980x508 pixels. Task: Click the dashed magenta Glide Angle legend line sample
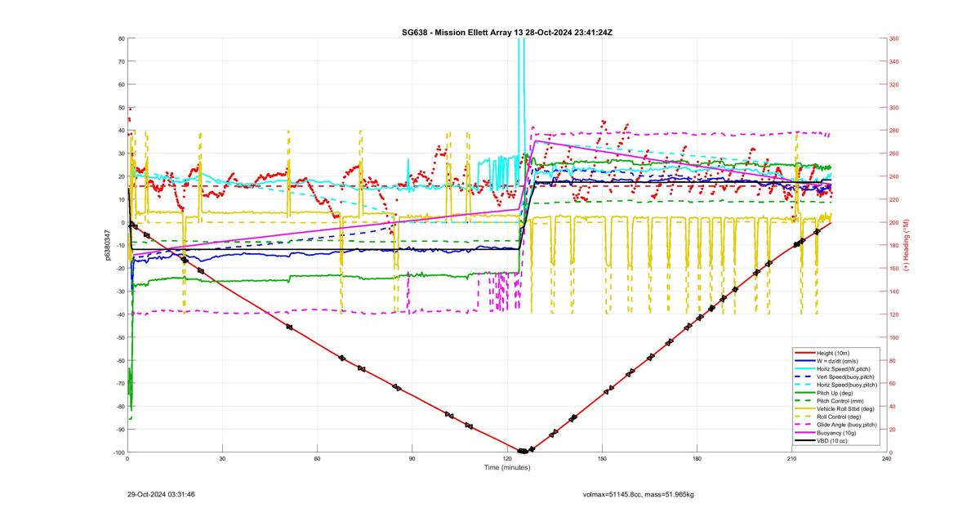point(804,425)
